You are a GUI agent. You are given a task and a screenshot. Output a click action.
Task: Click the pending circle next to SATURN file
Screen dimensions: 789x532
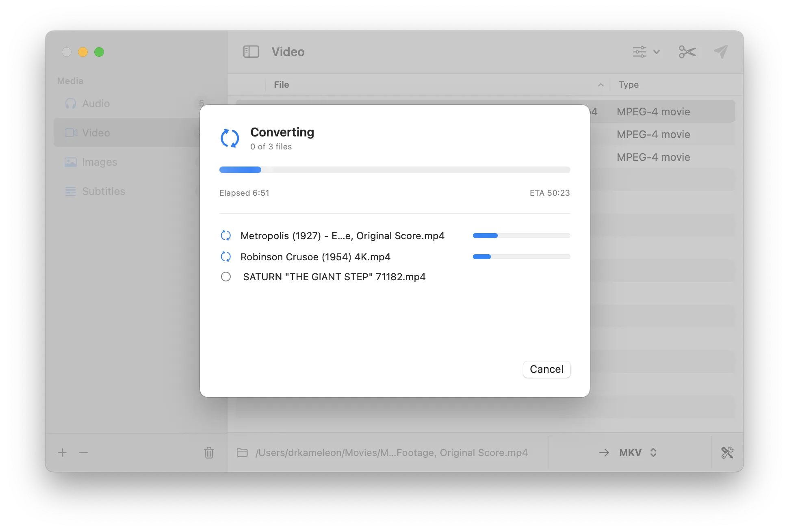(226, 277)
